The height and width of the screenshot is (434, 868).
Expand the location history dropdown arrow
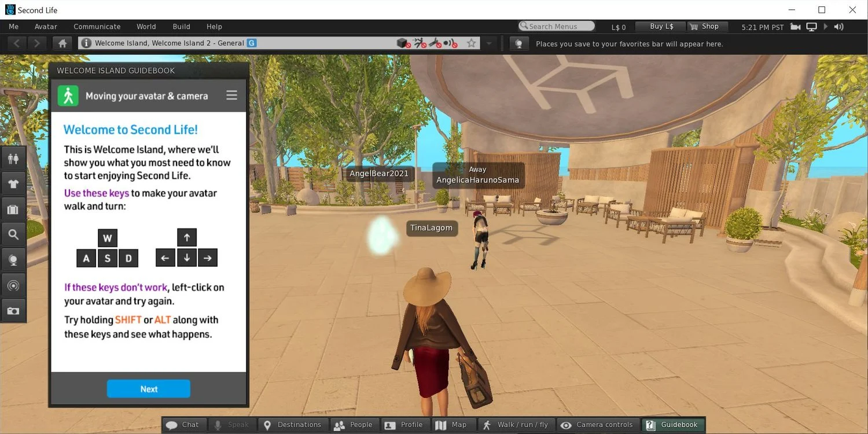489,43
